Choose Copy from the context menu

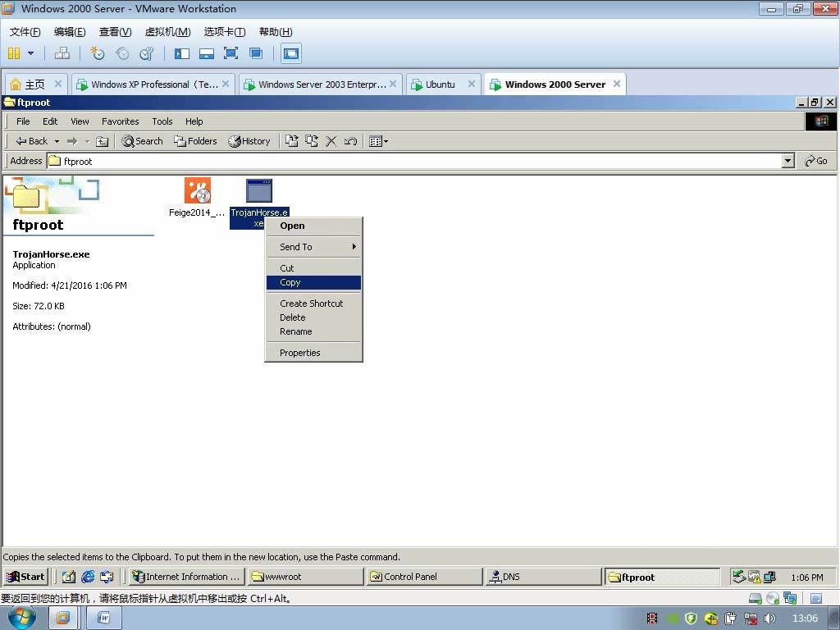click(314, 282)
